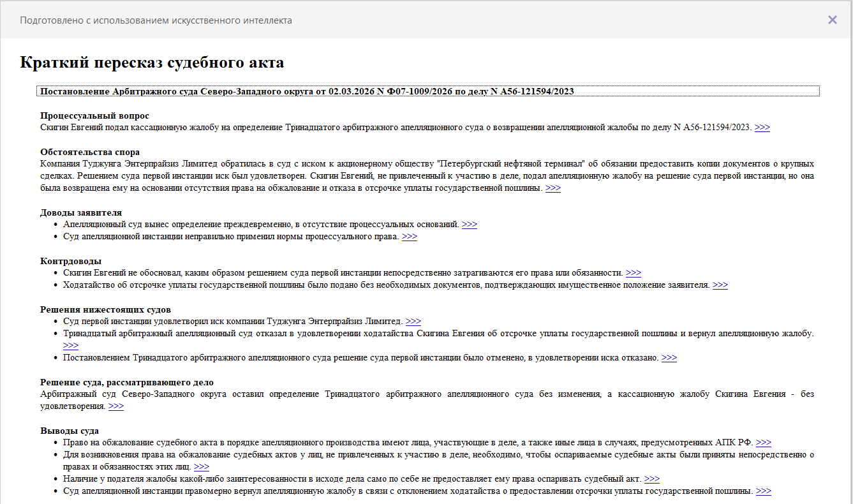Click >>> after 'в удовлетворении иска отказано'
Viewport: 853px width, 504px height.
[669, 358]
